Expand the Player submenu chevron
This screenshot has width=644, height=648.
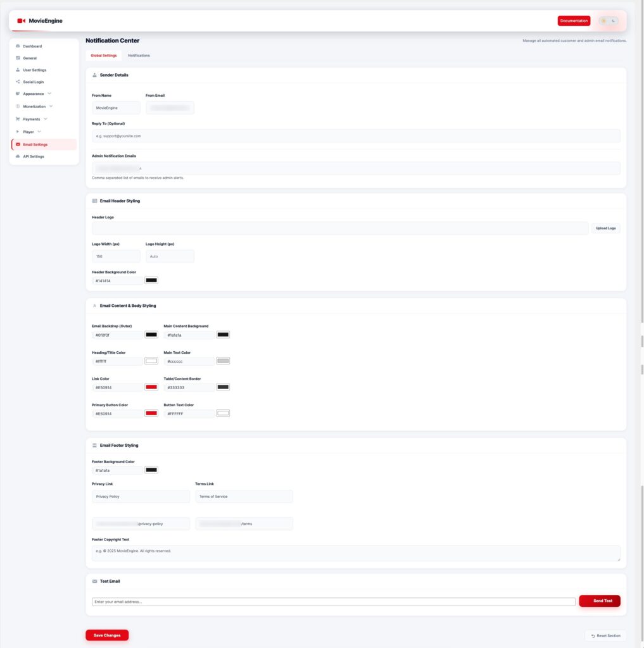(x=39, y=132)
